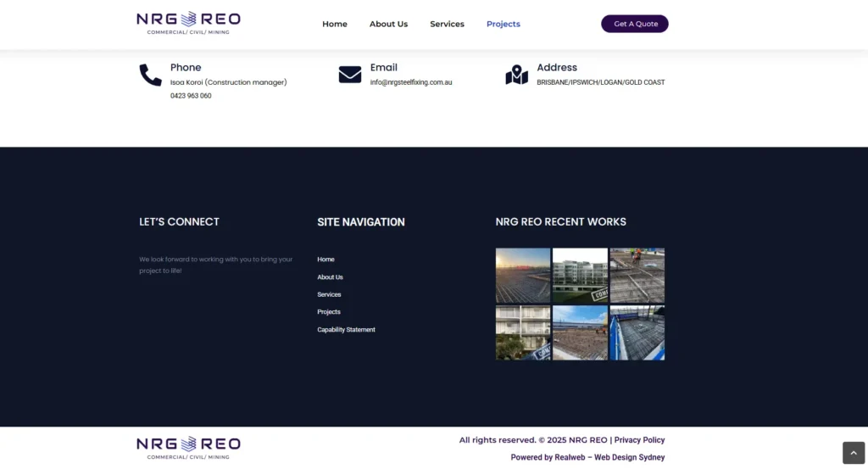Go to Services in the top navigation
Viewport: 868px width, 469px height.
coord(447,24)
